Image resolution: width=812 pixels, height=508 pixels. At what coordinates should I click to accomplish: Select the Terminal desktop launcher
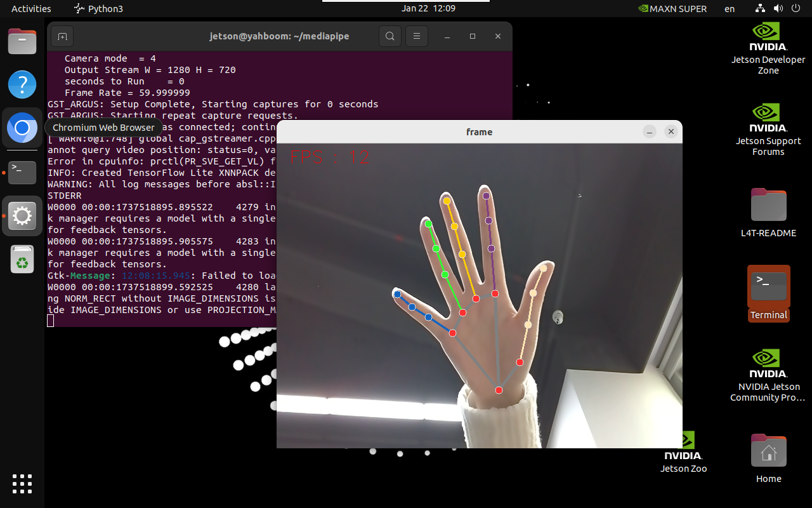tap(768, 293)
